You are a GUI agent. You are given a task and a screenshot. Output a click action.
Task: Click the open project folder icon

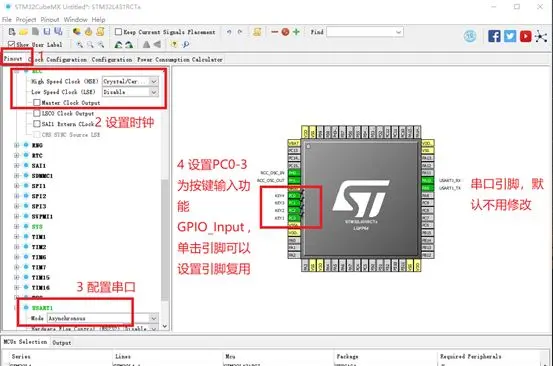click(x=23, y=32)
